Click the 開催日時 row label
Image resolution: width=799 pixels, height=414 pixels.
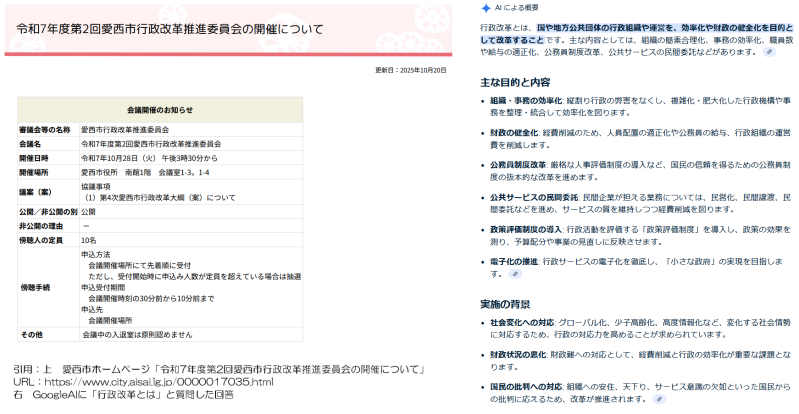[x=34, y=159]
